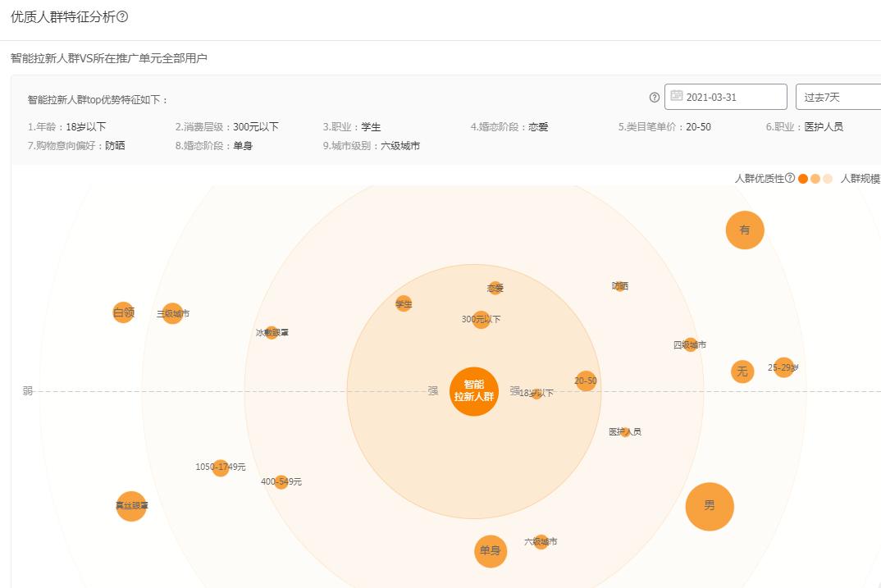Click the 男 gender bubble

[x=710, y=507]
